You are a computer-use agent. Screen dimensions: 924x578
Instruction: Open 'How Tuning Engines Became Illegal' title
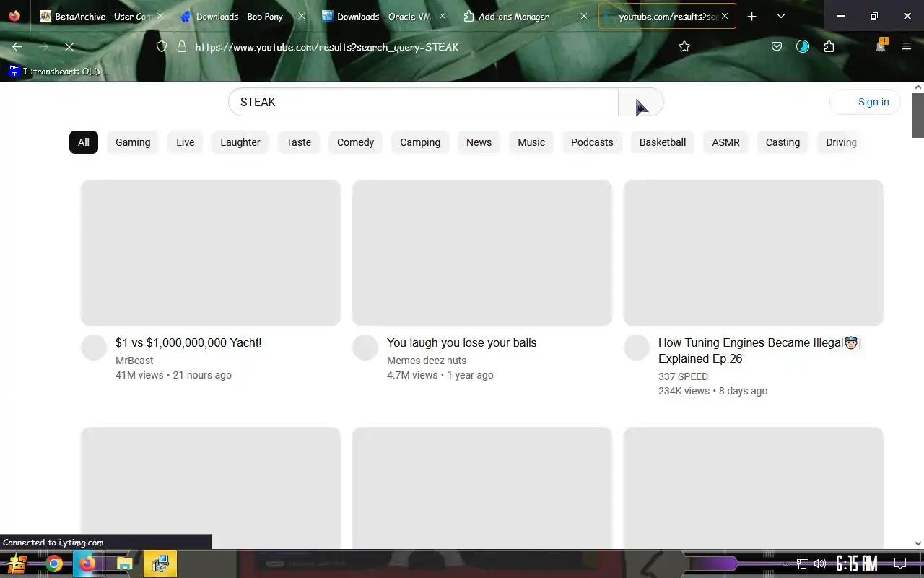(x=760, y=351)
